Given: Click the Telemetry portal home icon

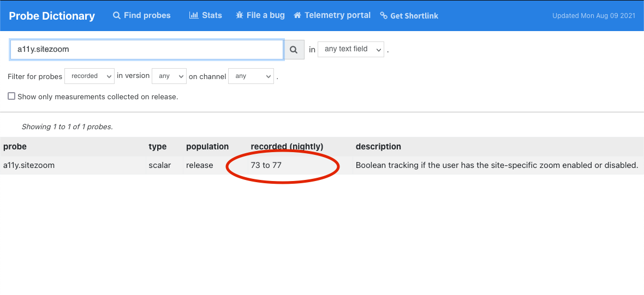Looking at the screenshot, I should click(297, 15).
